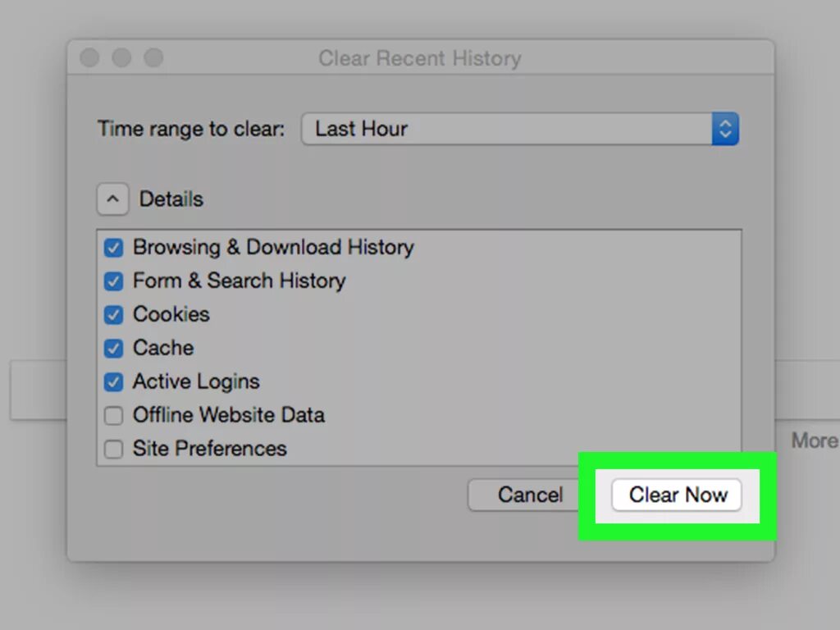
Task: Click the Time range to clear label
Action: pyautogui.click(x=191, y=129)
